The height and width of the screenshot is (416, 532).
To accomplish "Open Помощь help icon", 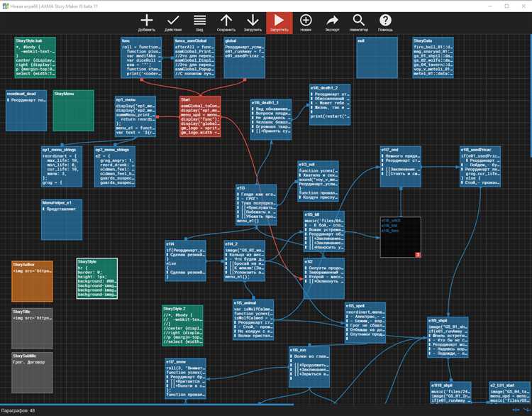I will (385, 21).
